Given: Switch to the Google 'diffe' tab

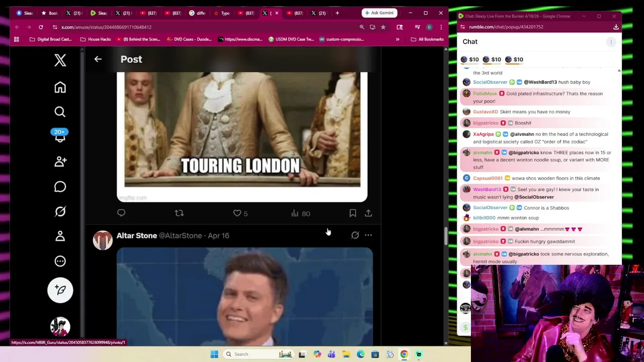Looking at the screenshot, I should pos(197,13).
